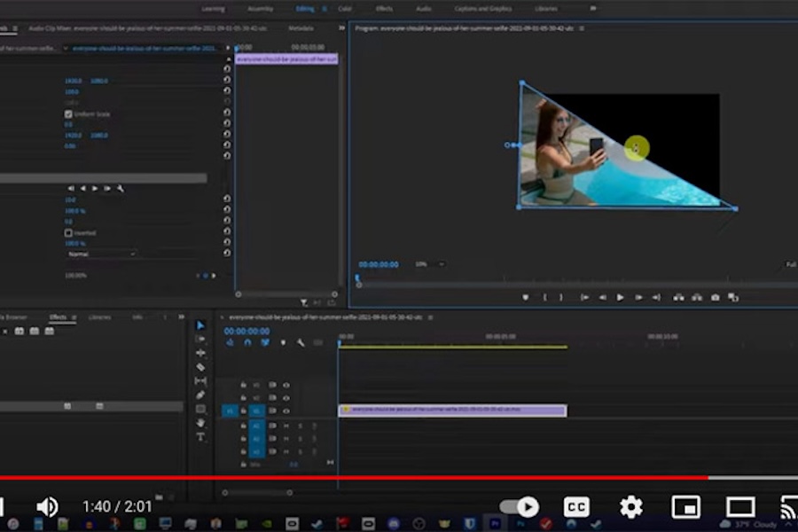Solo audio track A1
This screenshot has width=798, height=532.
click(301, 426)
